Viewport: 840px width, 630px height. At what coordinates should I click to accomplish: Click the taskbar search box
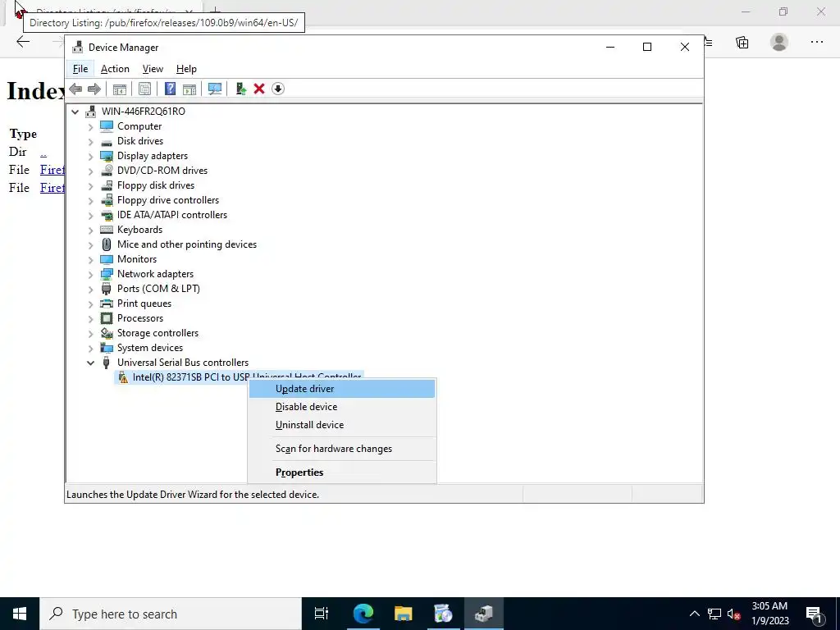[x=171, y=614]
